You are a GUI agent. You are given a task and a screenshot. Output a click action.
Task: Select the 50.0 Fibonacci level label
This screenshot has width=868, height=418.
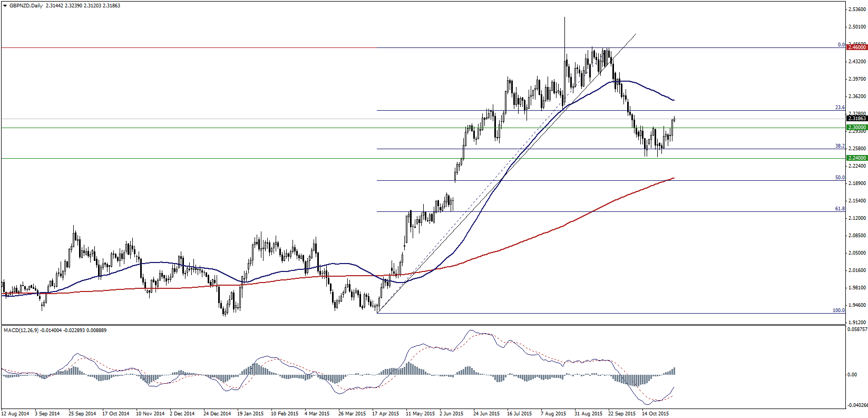point(840,178)
